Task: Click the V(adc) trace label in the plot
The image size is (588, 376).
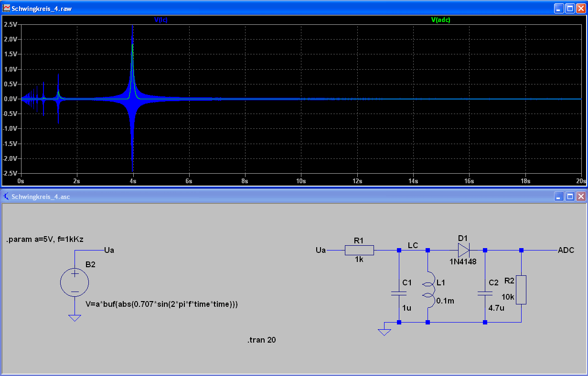Action: (x=440, y=20)
